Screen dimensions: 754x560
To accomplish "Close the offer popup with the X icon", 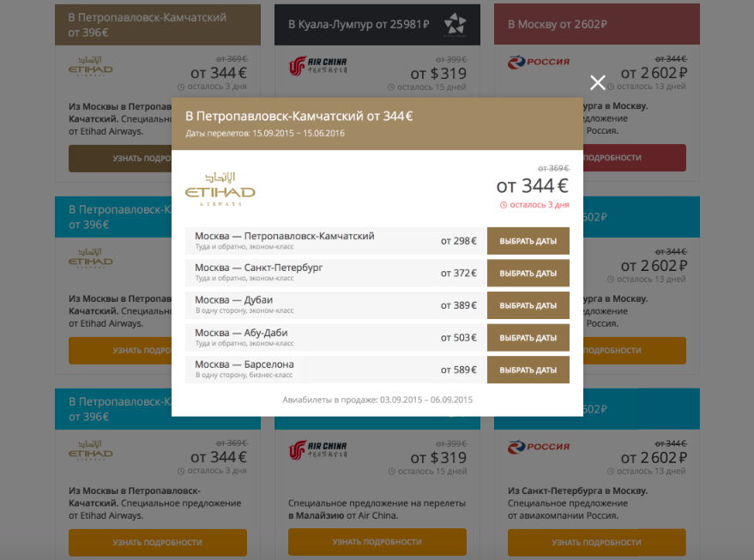I will click(x=598, y=83).
